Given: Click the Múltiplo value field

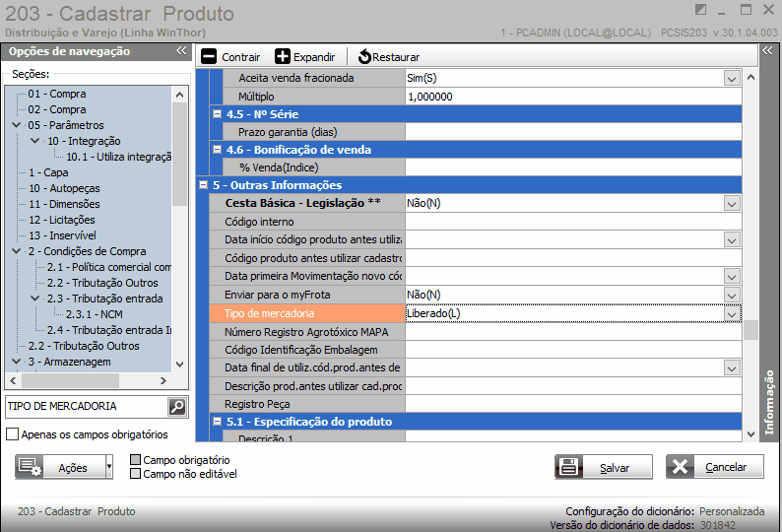Looking at the screenshot, I should [x=573, y=97].
